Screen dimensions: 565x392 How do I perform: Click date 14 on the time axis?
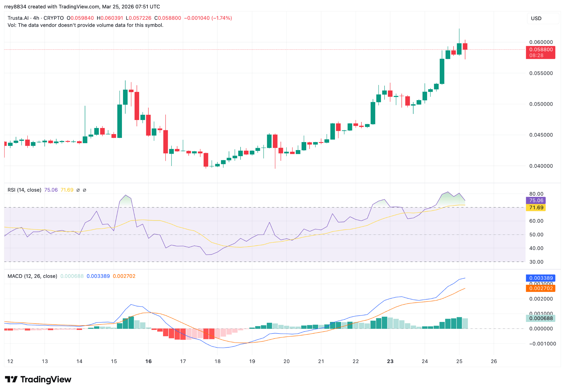click(79, 361)
